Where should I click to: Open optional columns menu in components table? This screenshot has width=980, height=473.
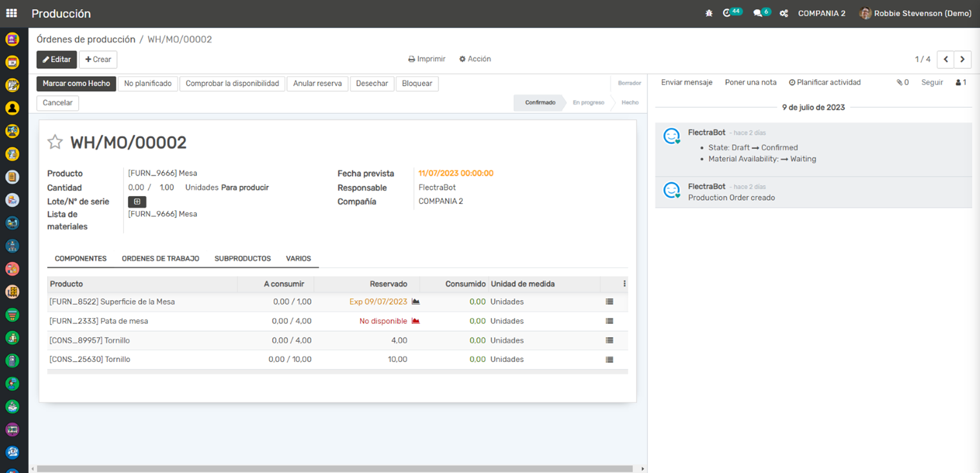[624, 284]
